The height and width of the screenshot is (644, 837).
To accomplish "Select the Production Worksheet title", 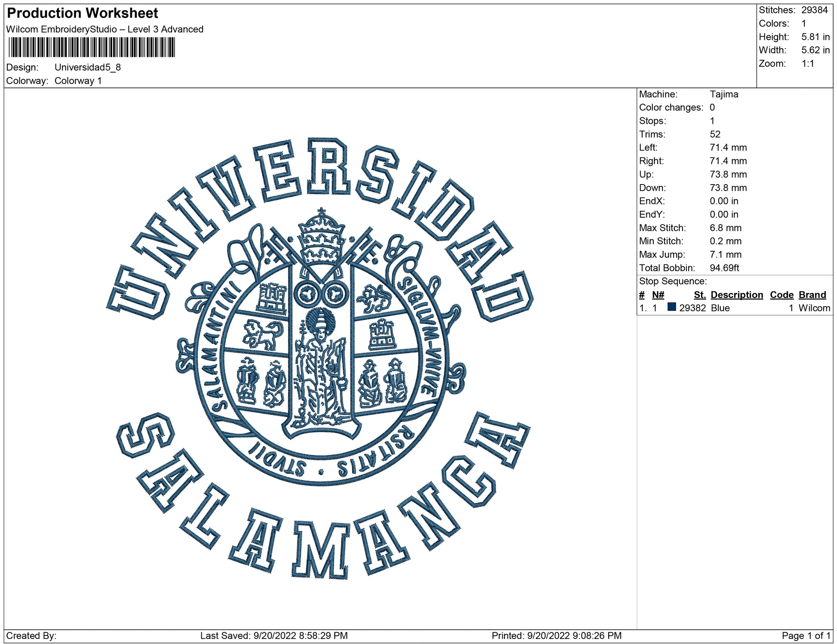I will 83,13.
